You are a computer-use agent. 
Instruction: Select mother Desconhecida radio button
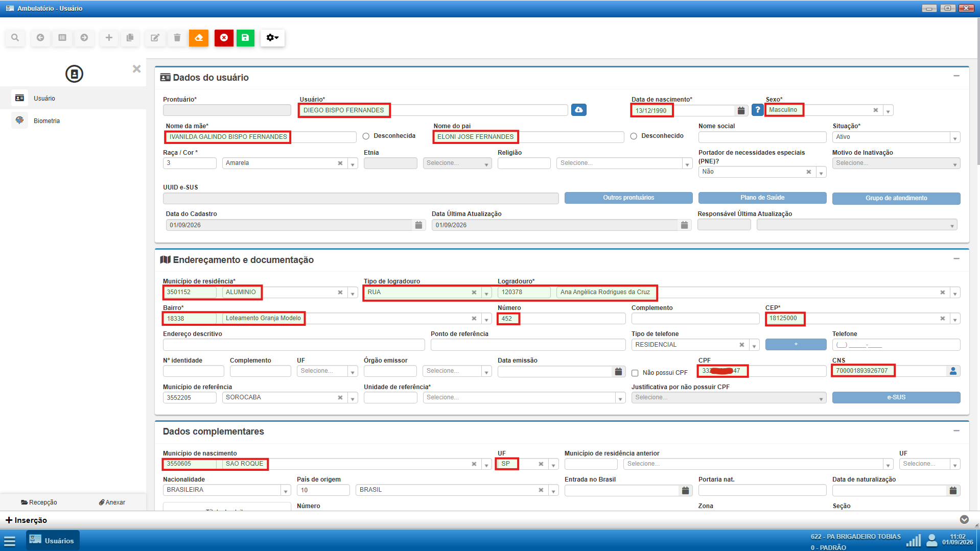(366, 136)
